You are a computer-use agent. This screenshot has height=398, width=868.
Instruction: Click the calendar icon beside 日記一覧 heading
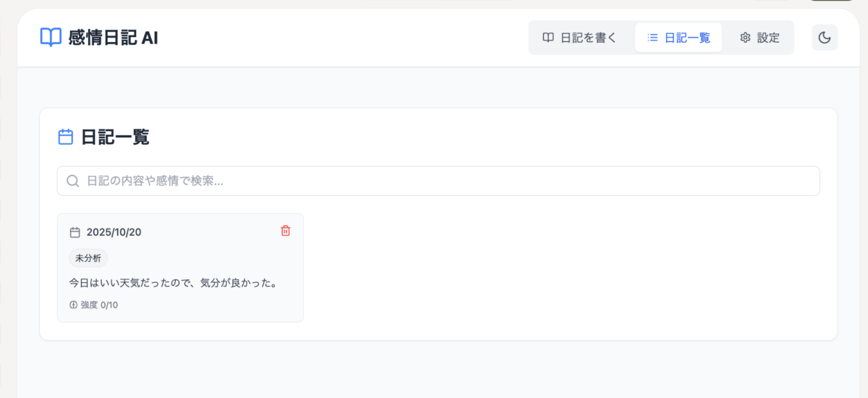click(66, 137)
